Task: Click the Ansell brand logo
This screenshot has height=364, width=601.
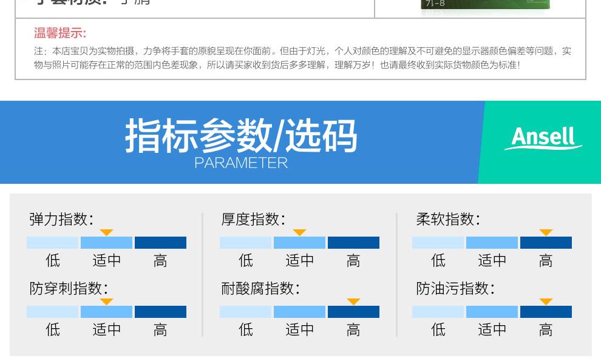Action: [x=543, y=138]
